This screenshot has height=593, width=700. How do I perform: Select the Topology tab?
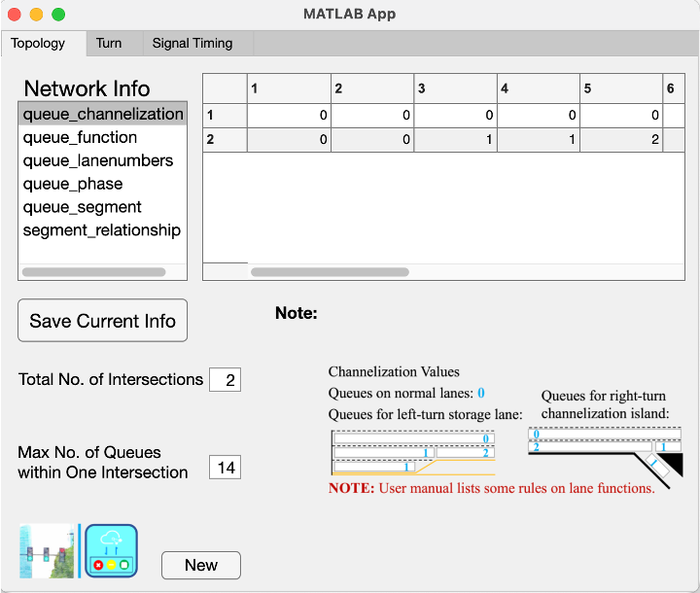point(38,44)
